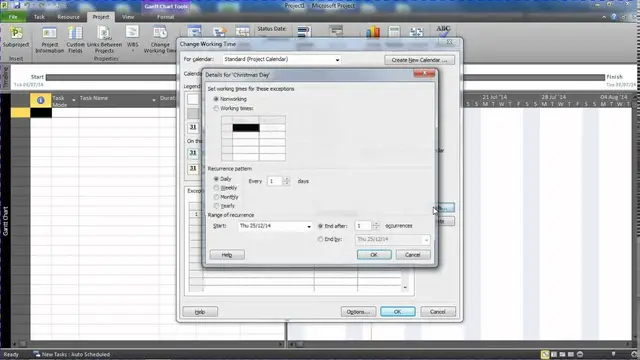Click Cancel in Change Working Time dialog
Image resolution: width=640 pixels, height=360 pixels.
[x=438, y=312]
